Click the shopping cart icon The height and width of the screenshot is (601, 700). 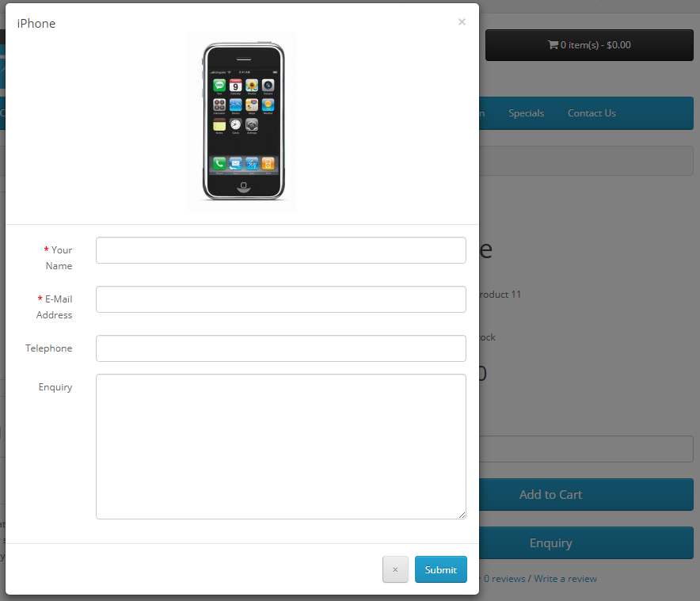pos(553,44)
